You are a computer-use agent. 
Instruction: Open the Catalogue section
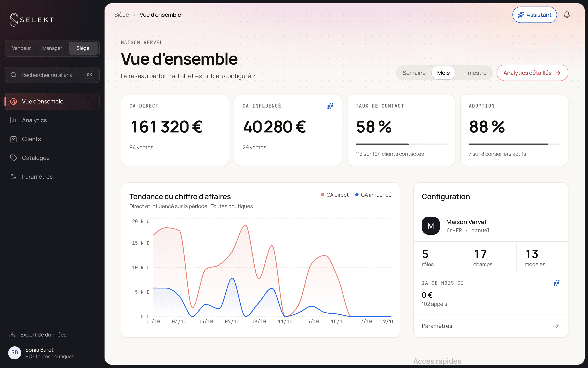pos(52,158)
